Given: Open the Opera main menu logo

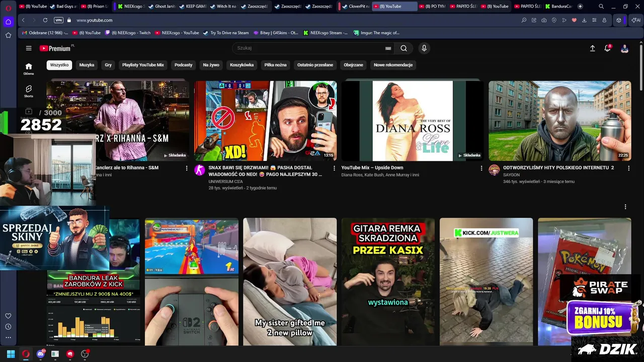Looking at the screenshot, I should coord(8,8).
